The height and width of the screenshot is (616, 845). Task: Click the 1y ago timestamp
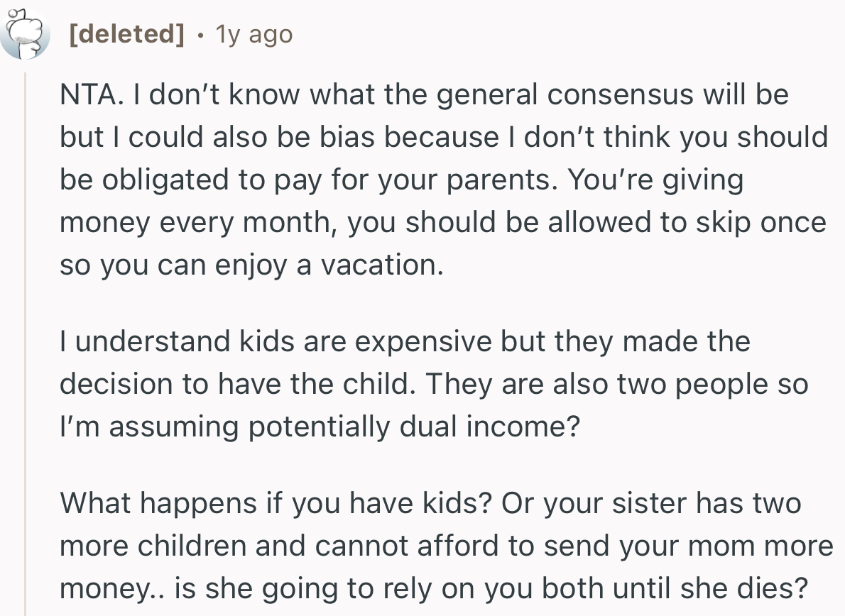pyautogui.click(x=254, y=33)
